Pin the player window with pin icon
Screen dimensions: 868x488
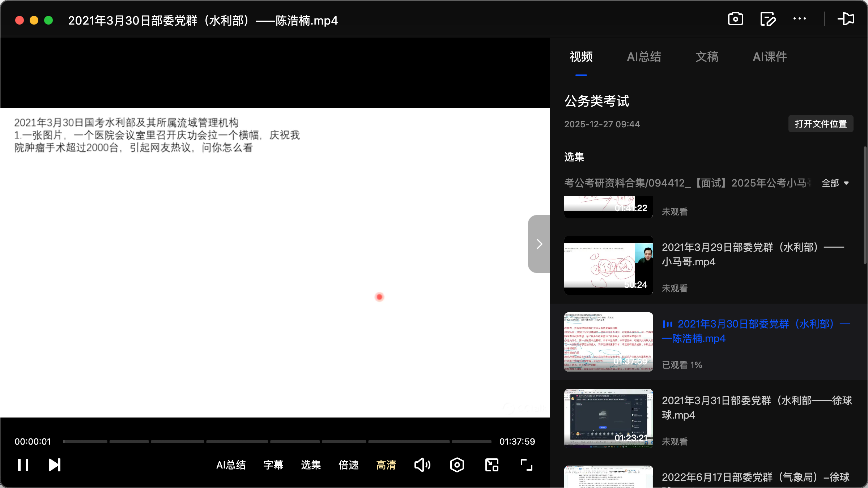click(x=846, y=19)
